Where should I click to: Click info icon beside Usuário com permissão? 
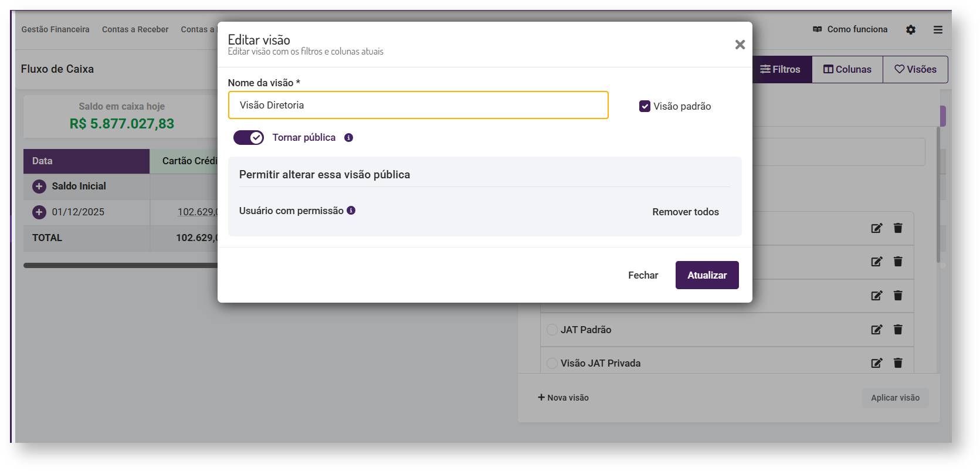pos(351,211)
